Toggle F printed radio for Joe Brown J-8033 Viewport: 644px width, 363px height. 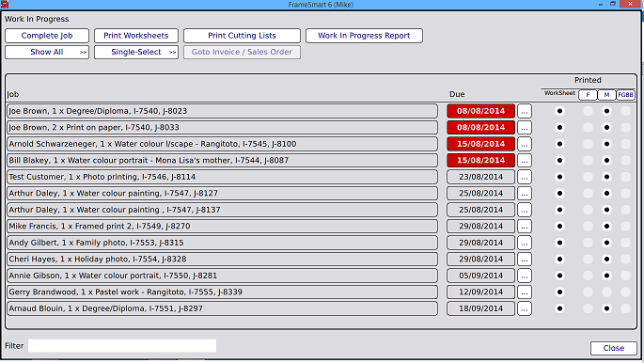coord(588,128)
